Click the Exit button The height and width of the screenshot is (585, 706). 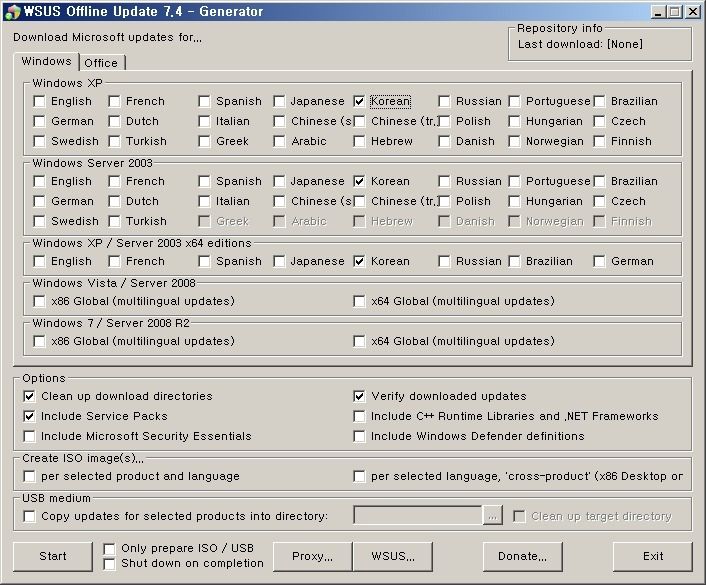click(652, 557)
